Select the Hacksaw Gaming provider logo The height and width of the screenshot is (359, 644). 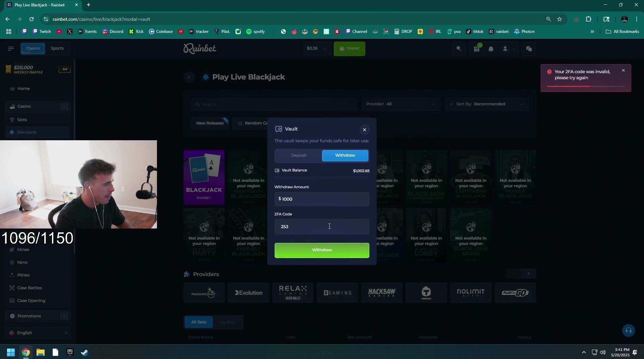(x=382, y=293)
